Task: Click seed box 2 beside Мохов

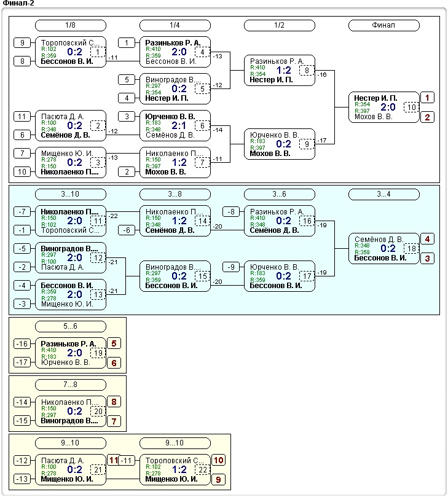Action: tap(127, 172)
